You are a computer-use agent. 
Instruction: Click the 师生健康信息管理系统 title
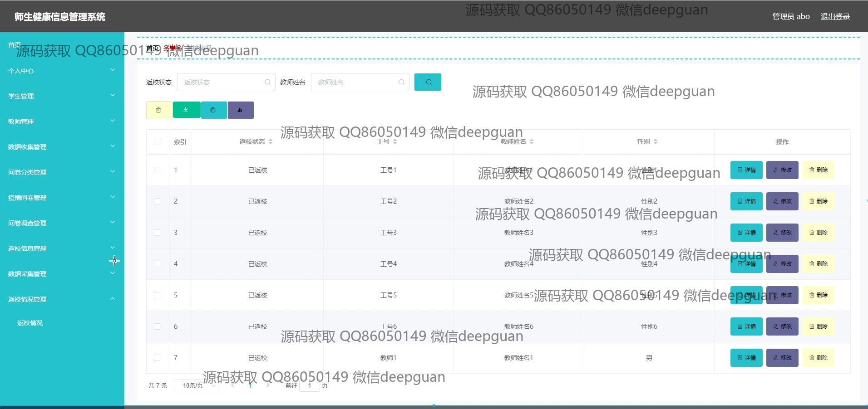pos(60,17)
